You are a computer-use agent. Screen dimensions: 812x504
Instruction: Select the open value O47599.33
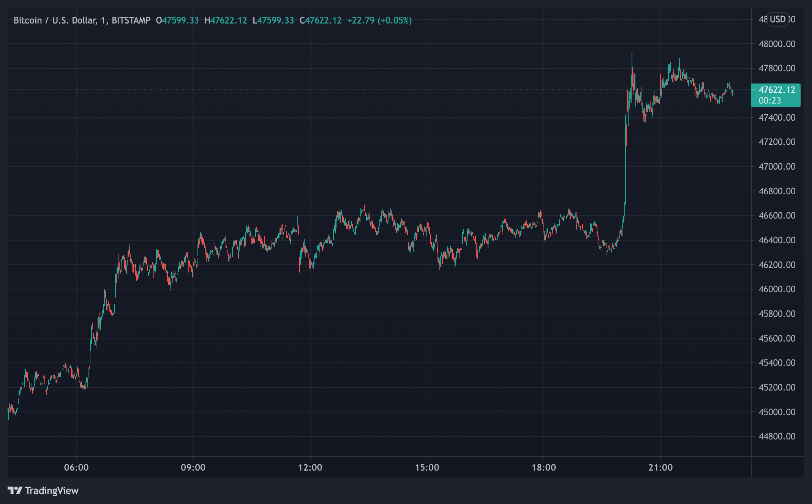[177, 20]
